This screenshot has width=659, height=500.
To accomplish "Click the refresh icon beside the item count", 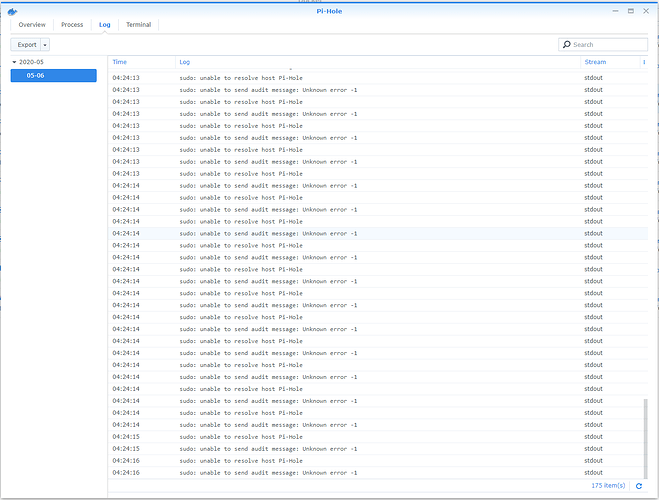I will click(639, 486).
